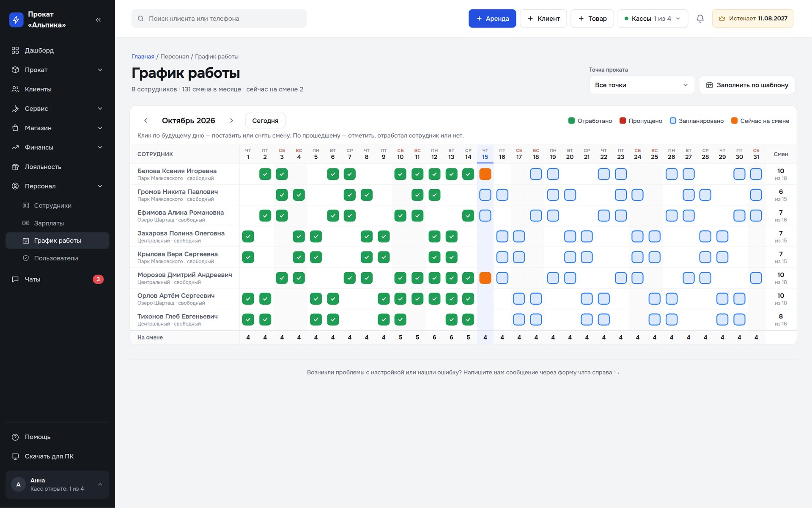Click the Сервис wrench icon
The image size is (812, 508).
[x=15, y=109]
